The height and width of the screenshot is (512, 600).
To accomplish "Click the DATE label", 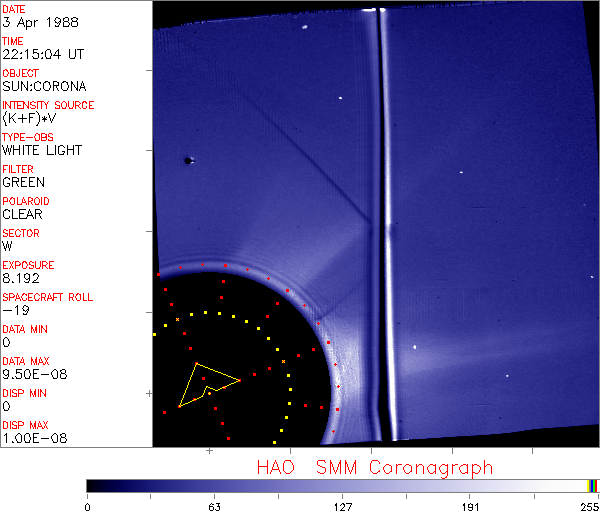I will point(14,9).
